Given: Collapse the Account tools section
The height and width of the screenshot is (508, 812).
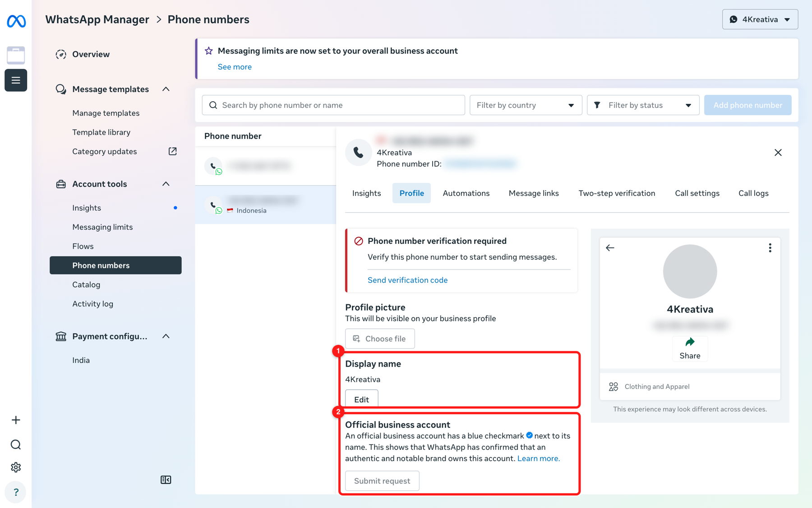Looking at the screenshot, I should (x=166, y=184).
